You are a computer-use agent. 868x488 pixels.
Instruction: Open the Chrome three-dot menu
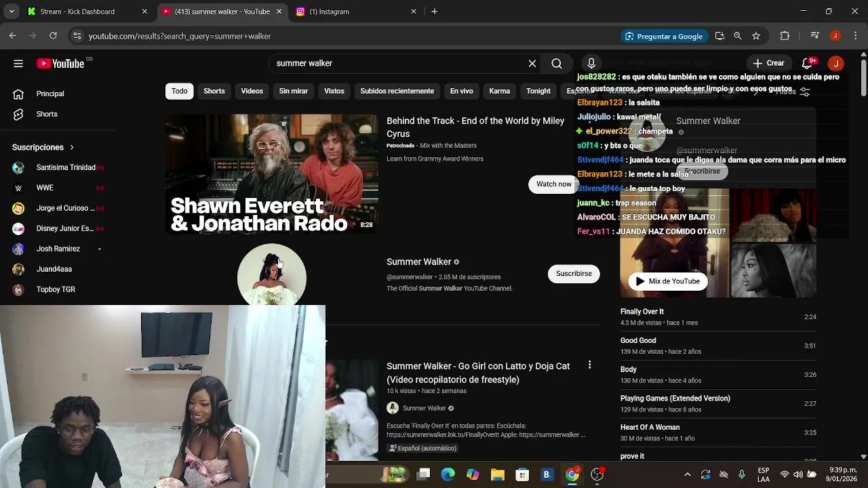pos(854,36)
